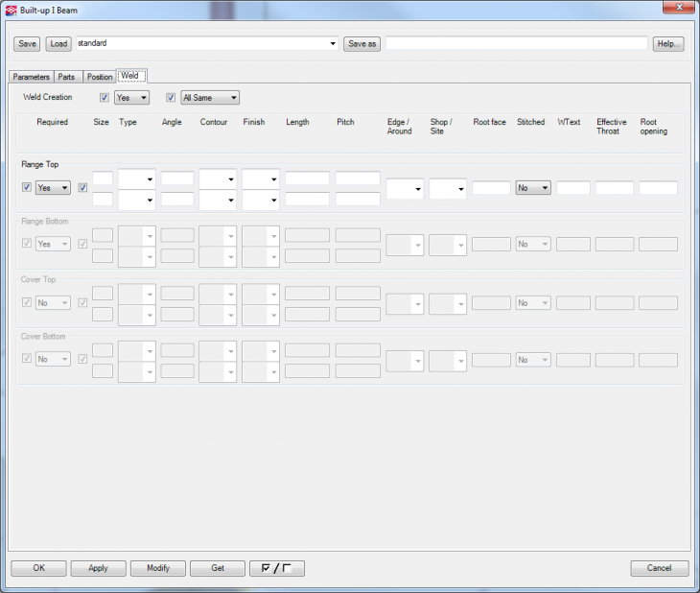Uncheck the Range Top Required checkbox
The image size is (700, 593).
point(27,188)
